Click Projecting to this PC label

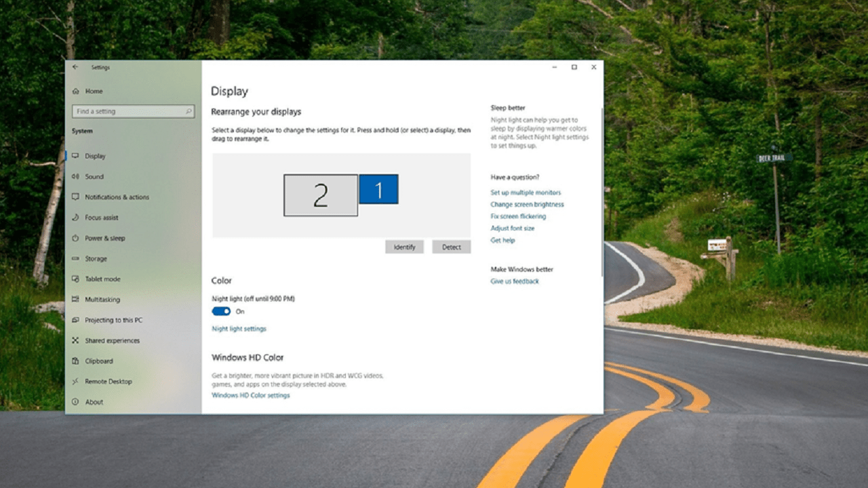click(113, 320)
